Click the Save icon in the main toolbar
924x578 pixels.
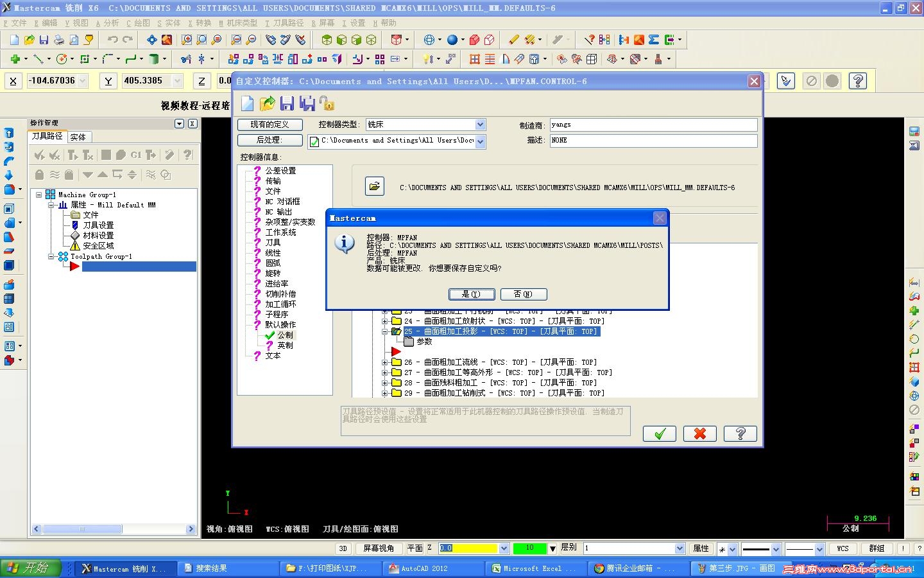pyautogui.click(x=44, y=40)
